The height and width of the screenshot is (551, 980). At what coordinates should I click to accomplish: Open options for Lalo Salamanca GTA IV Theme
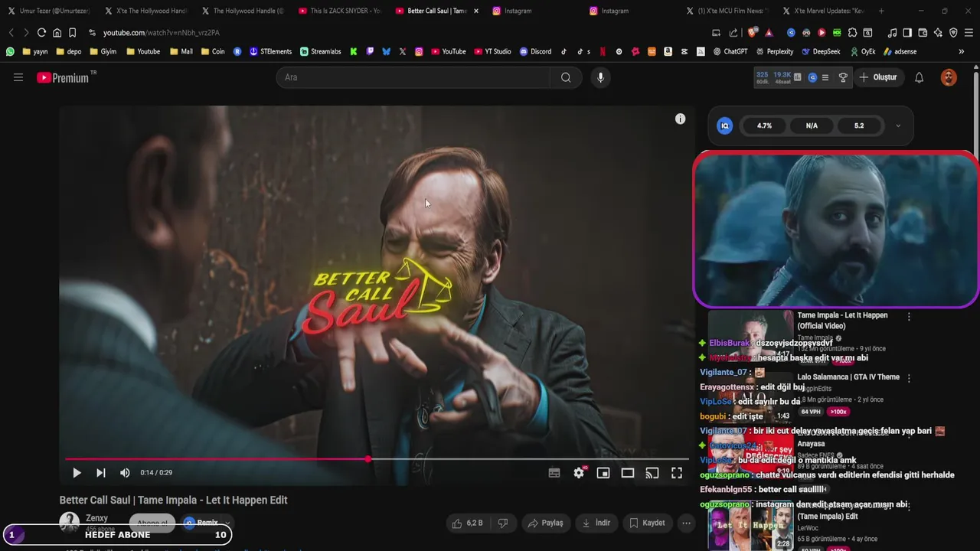tap(909, 378)
